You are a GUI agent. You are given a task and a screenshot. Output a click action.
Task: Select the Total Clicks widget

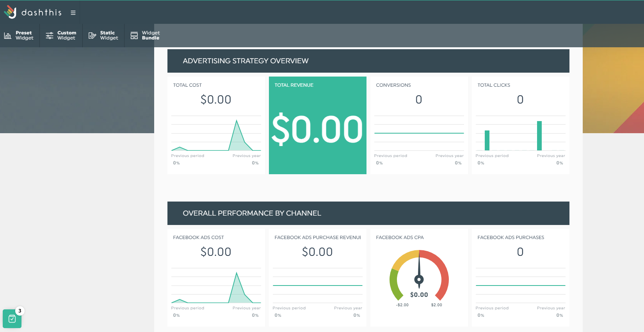(x=521, y=125)
